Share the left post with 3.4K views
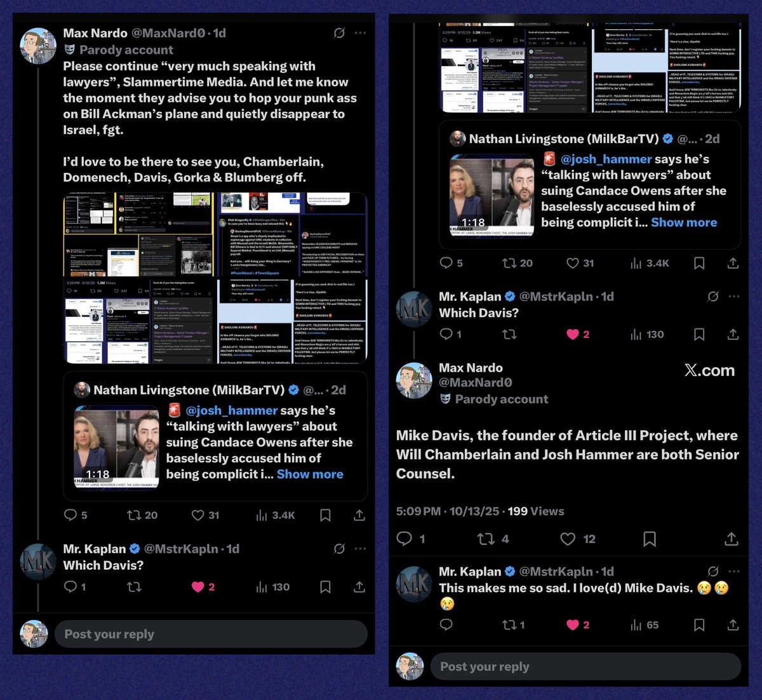This screenshot has height=700, width=762. click(359, 515)
